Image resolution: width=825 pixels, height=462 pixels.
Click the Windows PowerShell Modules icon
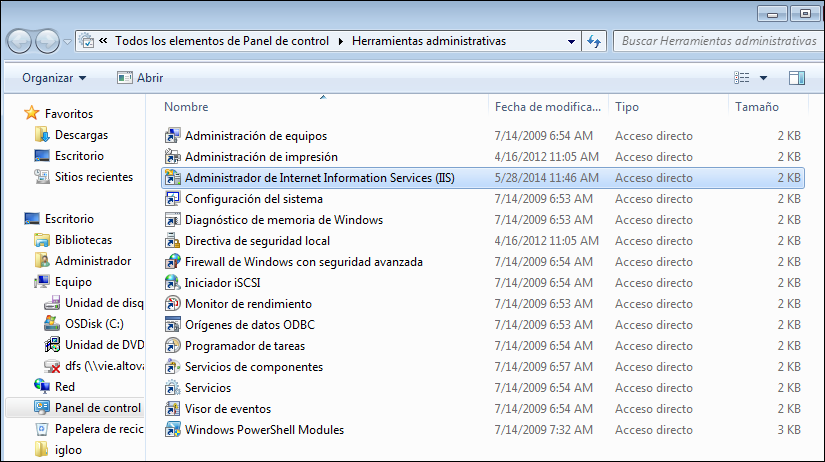click(173, 430)
